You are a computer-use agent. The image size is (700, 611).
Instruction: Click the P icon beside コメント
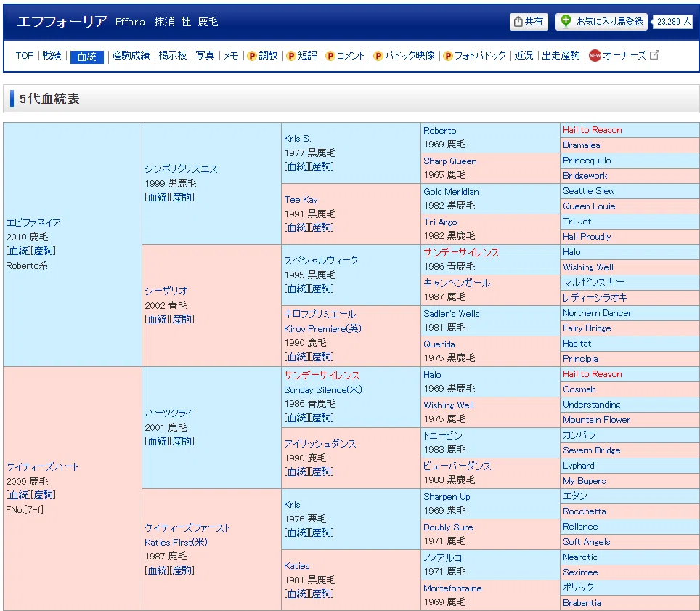coord(330,56)
